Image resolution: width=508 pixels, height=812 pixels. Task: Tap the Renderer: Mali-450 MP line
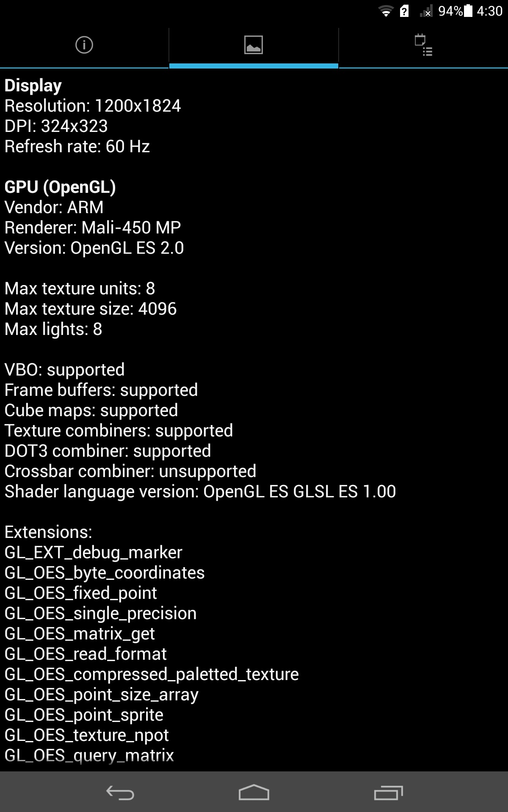(x=93, y=228)
